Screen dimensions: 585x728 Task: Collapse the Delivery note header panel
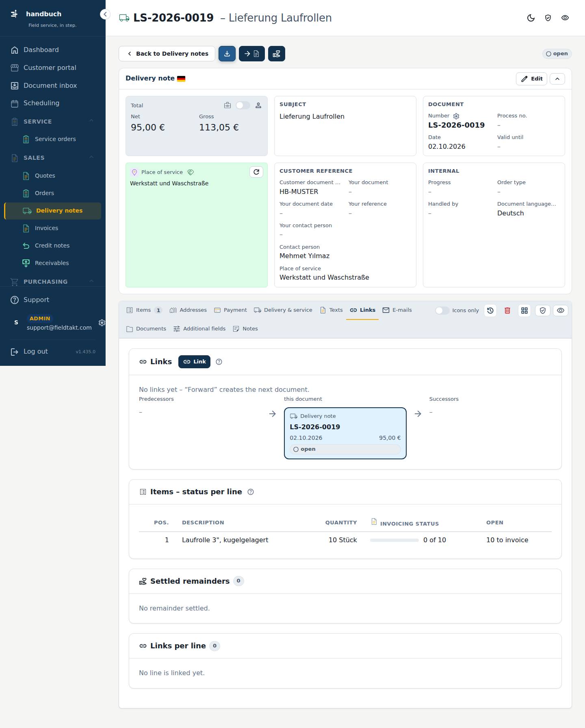(x=557, y=79)
